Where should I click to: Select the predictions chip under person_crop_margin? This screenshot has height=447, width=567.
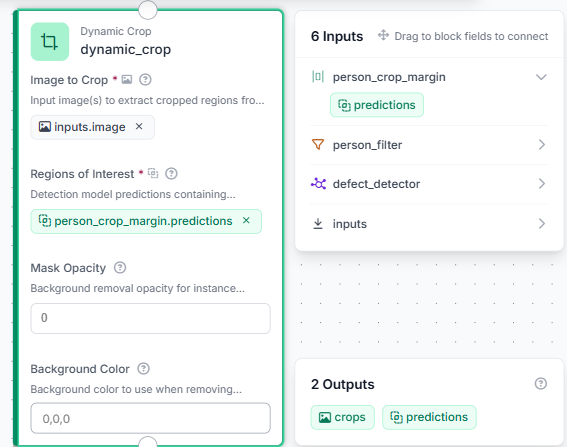(x=377, y=105)
